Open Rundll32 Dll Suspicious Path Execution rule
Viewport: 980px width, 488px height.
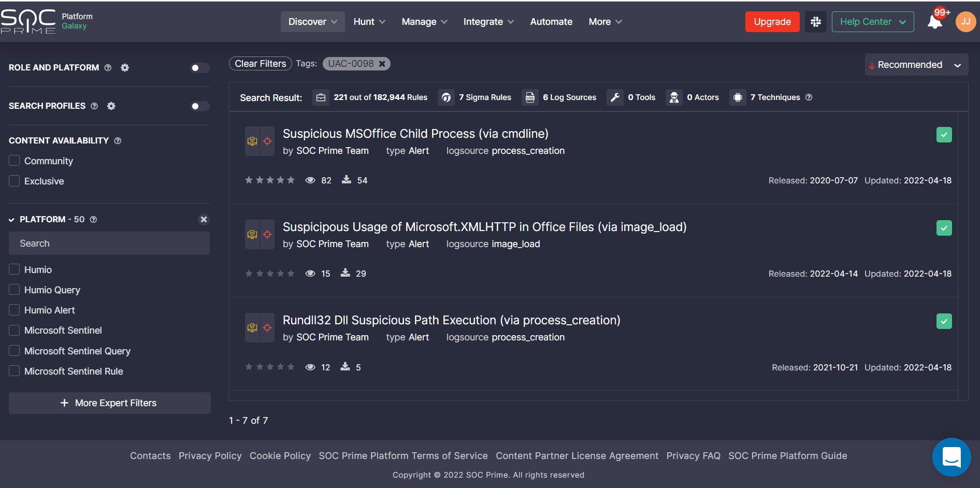[451, 320]
